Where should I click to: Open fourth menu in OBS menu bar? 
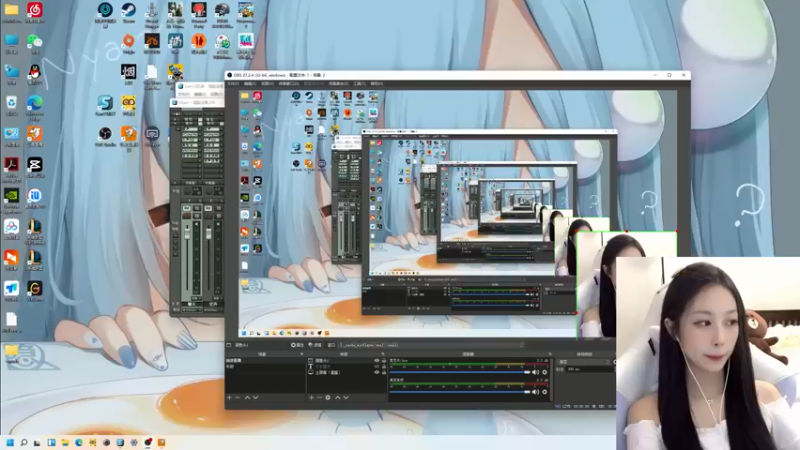tap(289, 84)
